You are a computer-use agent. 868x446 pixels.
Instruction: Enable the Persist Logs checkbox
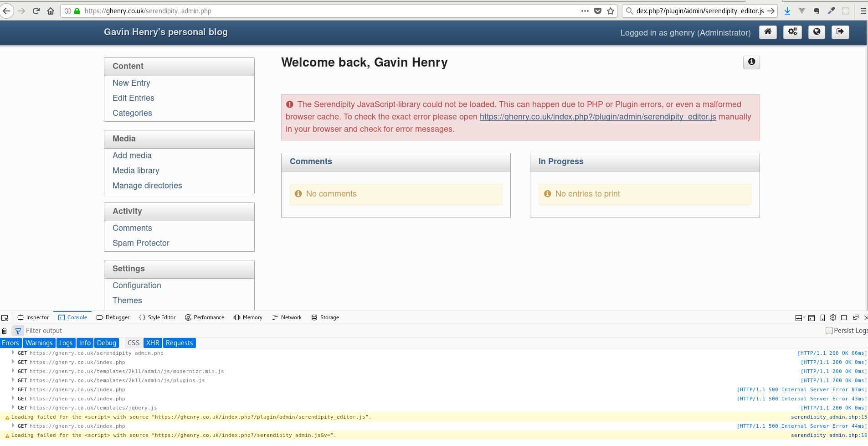pos(829,331)
